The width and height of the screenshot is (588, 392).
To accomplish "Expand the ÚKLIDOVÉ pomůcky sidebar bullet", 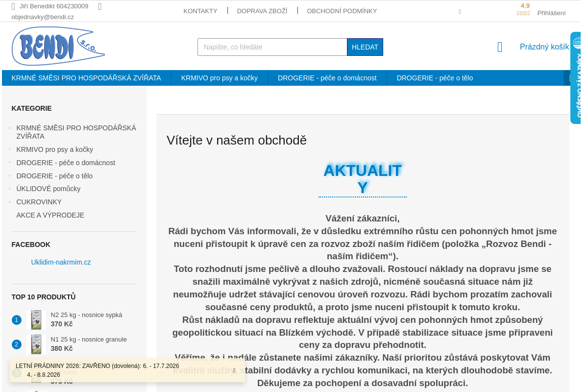I will click(9, 188).
